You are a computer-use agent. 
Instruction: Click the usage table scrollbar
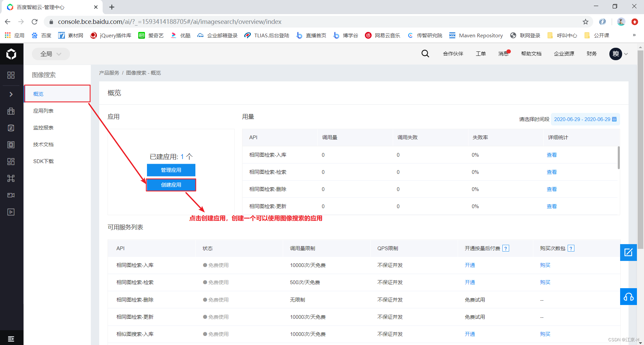point(618,158)
